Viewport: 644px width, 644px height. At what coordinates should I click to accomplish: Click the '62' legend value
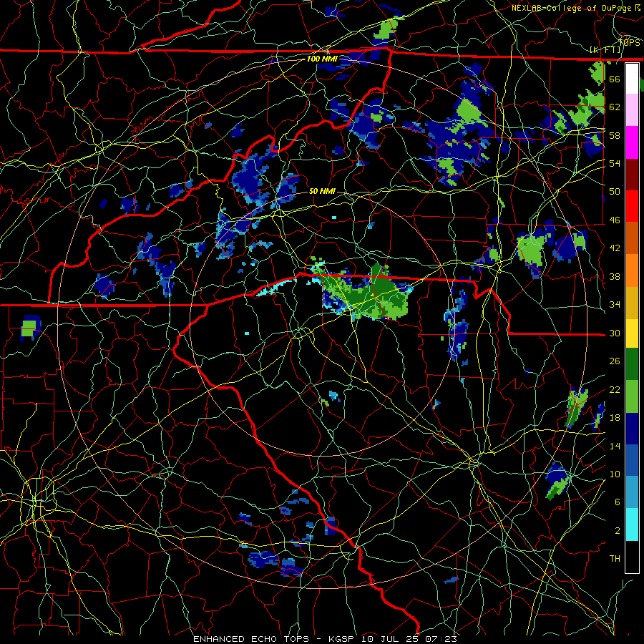(615, 107)
